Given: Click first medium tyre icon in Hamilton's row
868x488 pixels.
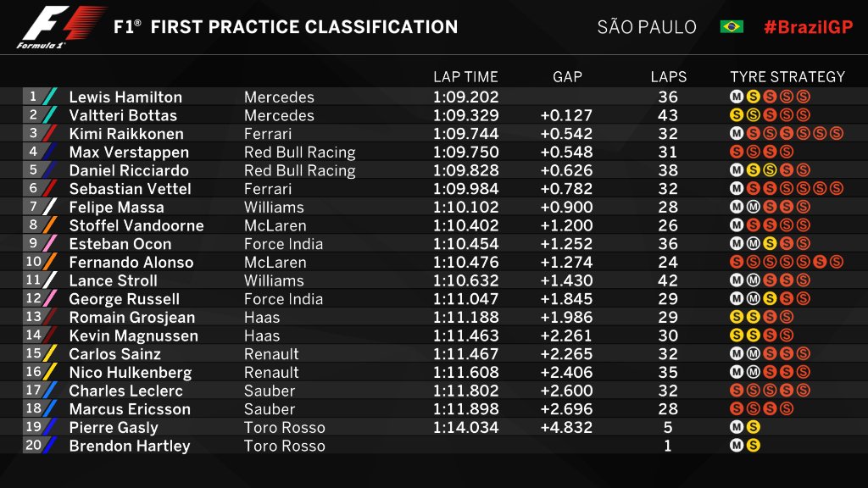Looking at the screenshot, I should point(737,97).
